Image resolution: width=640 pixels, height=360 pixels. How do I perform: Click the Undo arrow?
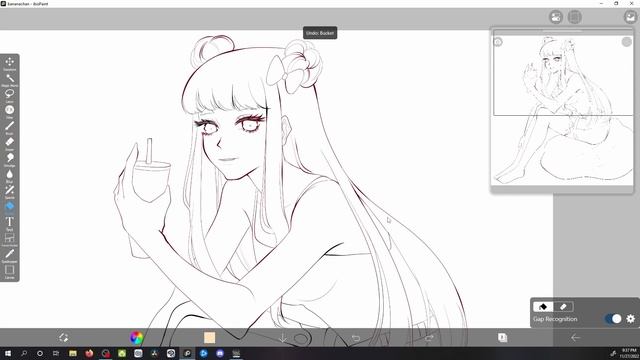(356, 338)
